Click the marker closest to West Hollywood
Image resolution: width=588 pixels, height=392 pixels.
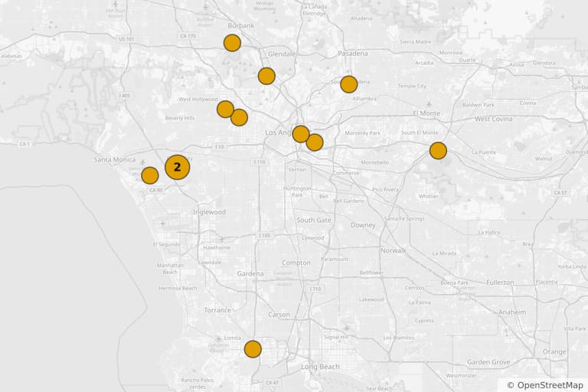(x=225, y=109)
